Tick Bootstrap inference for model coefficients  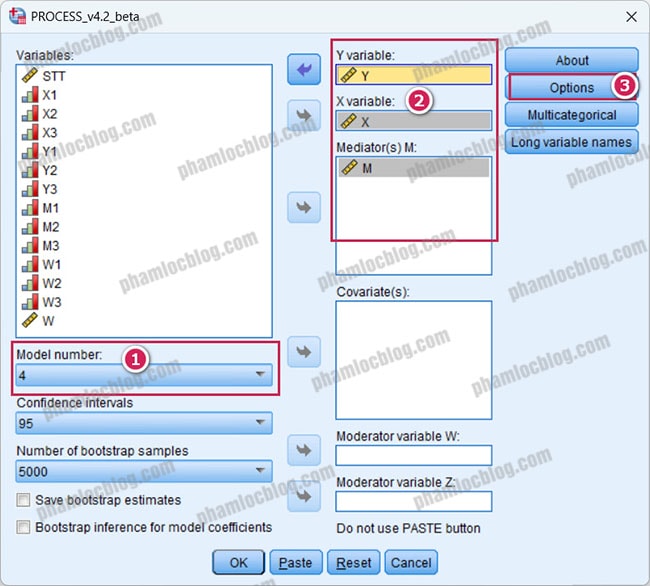pyautogui.click(x=23, y=527)
